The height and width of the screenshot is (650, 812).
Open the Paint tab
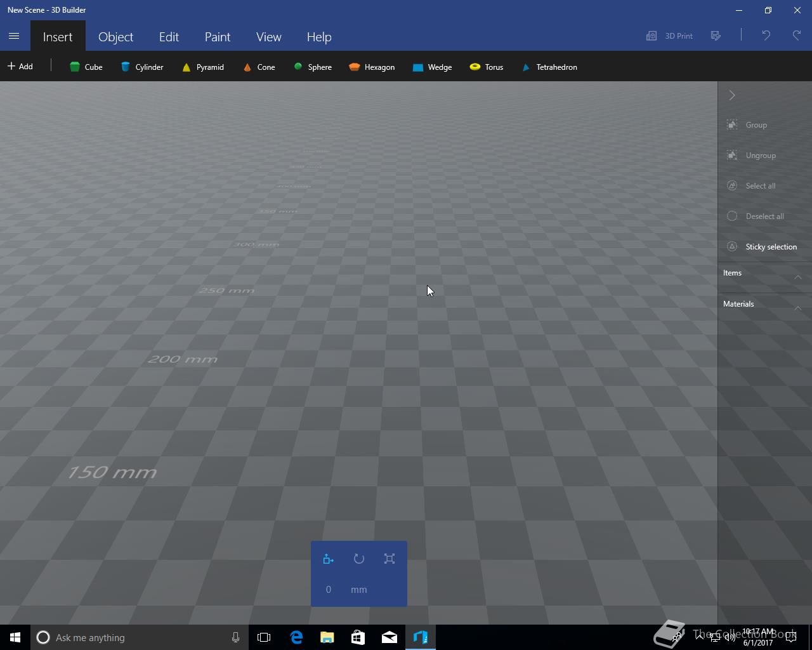click(x=218, y=37)
